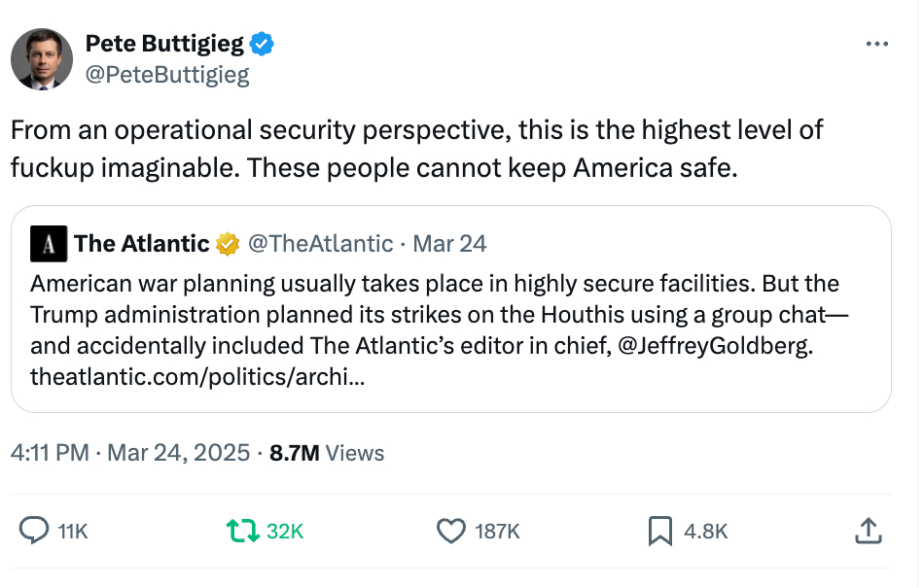924x587 pixels.
Task: Click Pete Buttigieg's blue verified badge
Action: coord(263,44)
